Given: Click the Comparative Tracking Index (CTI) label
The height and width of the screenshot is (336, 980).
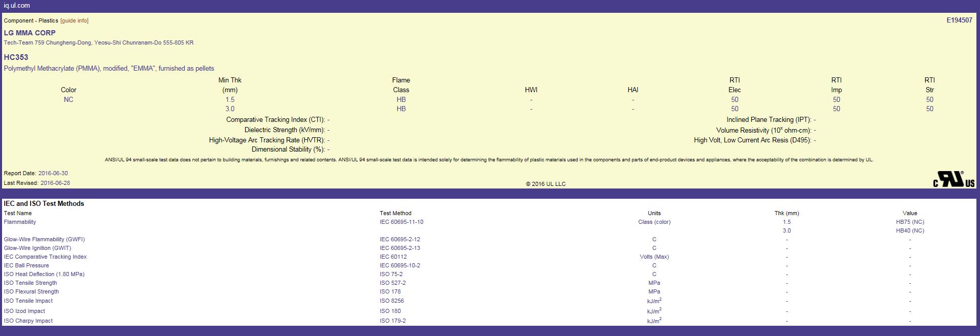Looking at the screenshot, I should tap(275, 119).
